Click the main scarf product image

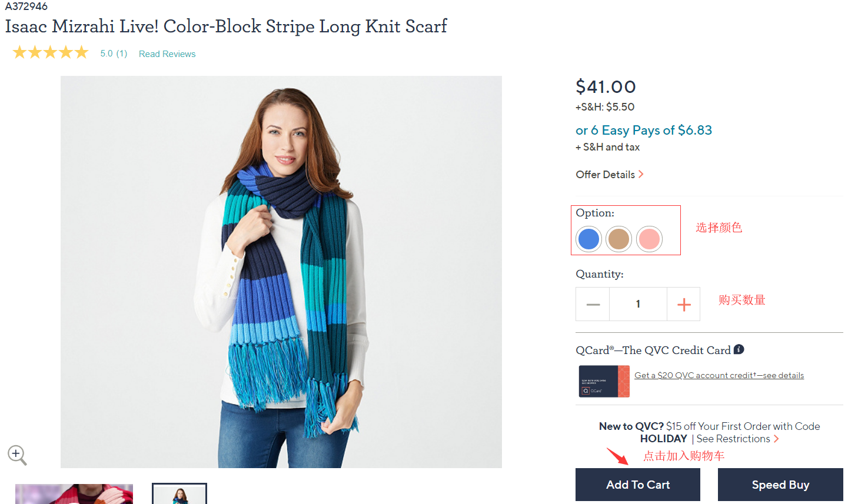[x=281, y=272]
